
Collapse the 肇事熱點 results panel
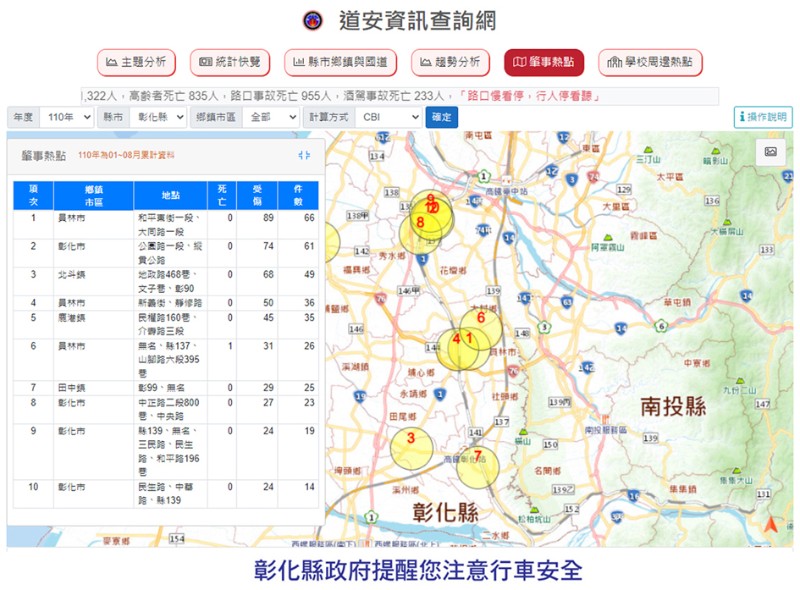[x=304, y=155]
